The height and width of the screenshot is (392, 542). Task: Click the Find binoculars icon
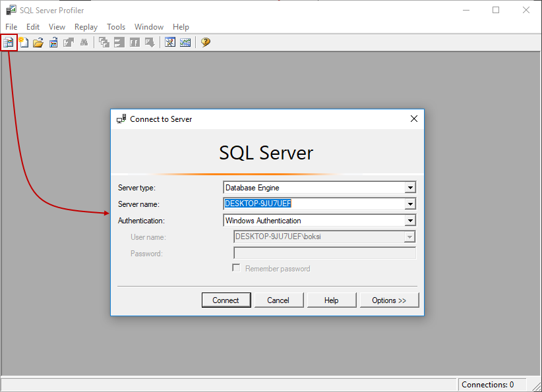(x=84, y=42)
